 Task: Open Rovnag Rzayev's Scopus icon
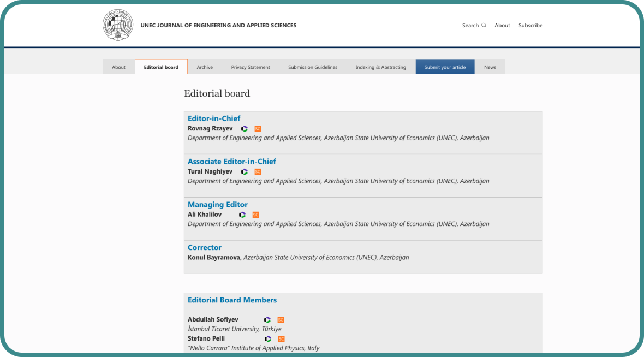click(258, 129)
